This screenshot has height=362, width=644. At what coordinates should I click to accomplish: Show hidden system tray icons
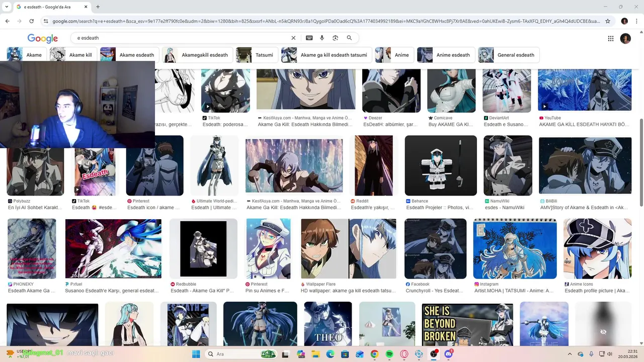click(x=570, y=354)
